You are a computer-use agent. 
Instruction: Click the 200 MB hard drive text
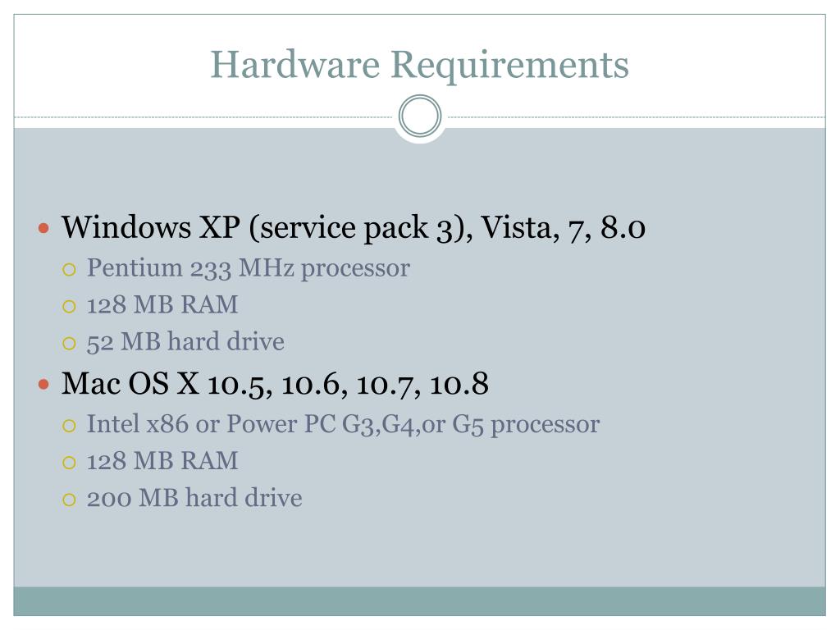(194, 498)
